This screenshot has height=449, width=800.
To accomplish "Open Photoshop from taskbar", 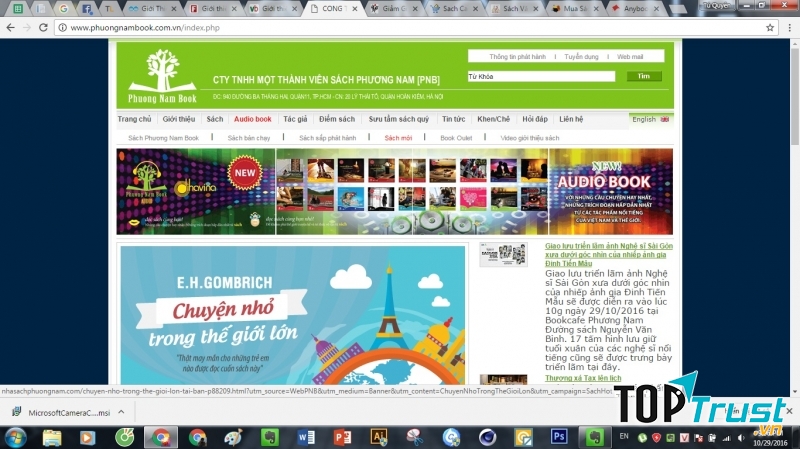I will [559, 437].
